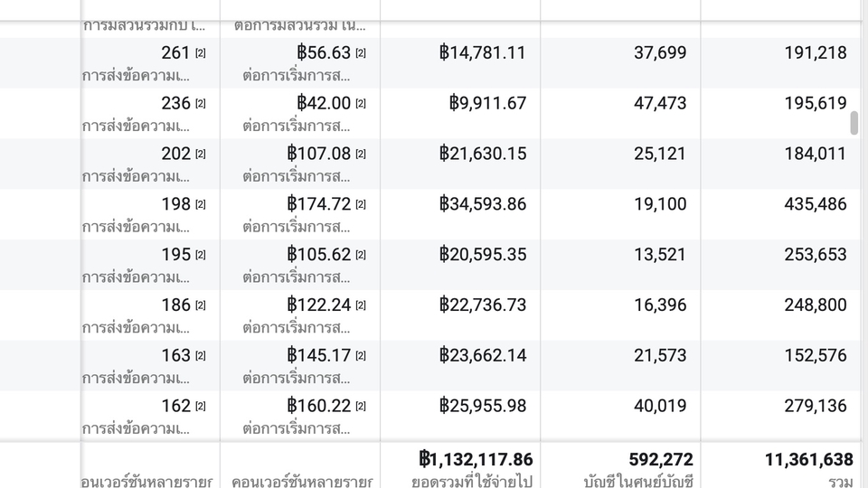Screen dimensions: 868x488
Task: Click the impressions value 435,486
Action: tap(816, 204)
